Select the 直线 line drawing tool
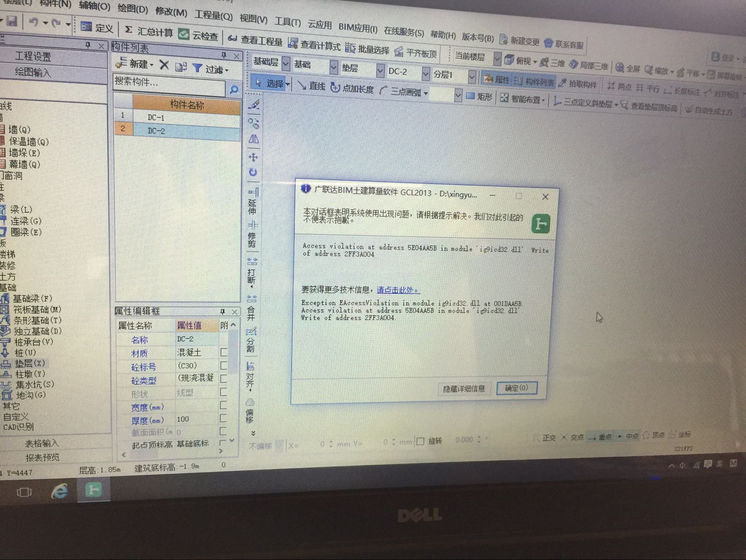 (311, 86)
